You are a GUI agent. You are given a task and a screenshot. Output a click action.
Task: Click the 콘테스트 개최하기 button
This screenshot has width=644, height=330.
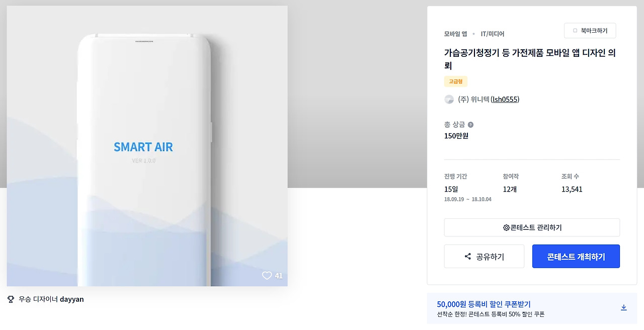pyautogui.click(x=576, y=257)
